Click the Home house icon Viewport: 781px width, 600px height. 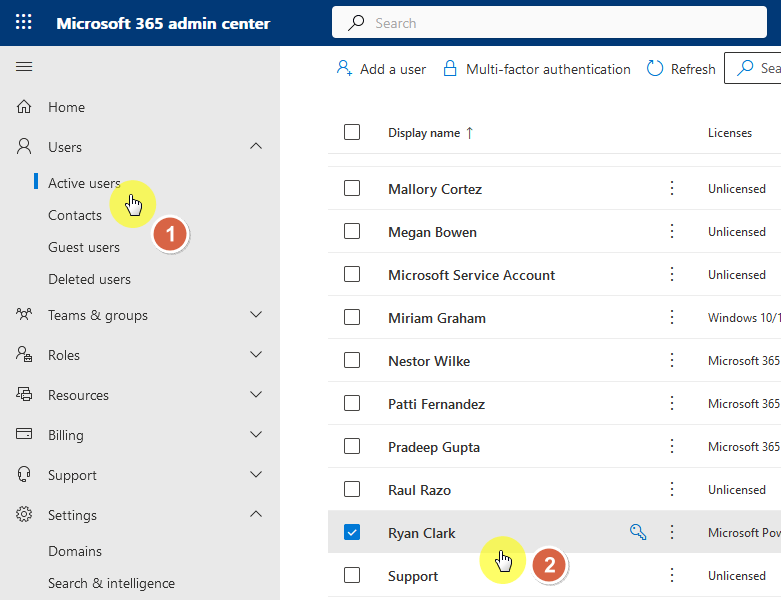(x=24, y=107)
